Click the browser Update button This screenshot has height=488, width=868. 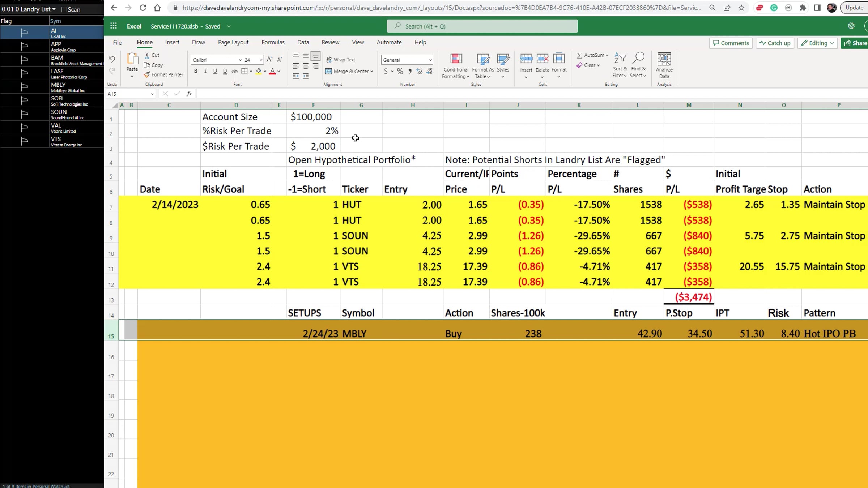click(854, 8)
